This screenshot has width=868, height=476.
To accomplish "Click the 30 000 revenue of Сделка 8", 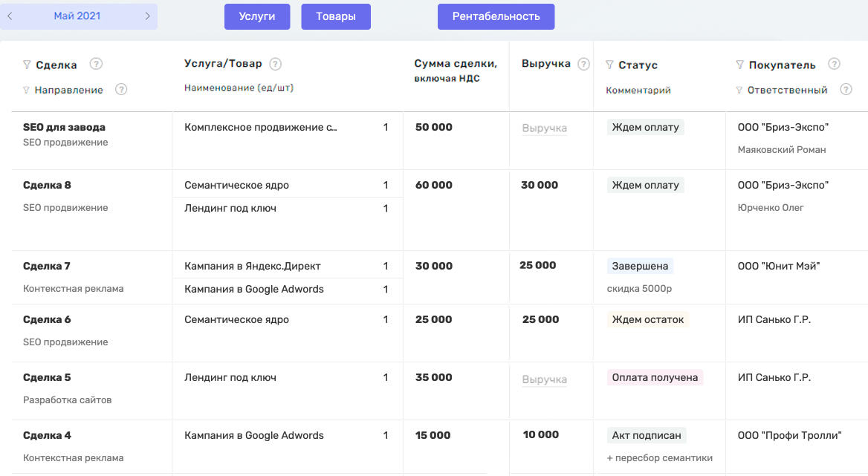I will 540,185.
